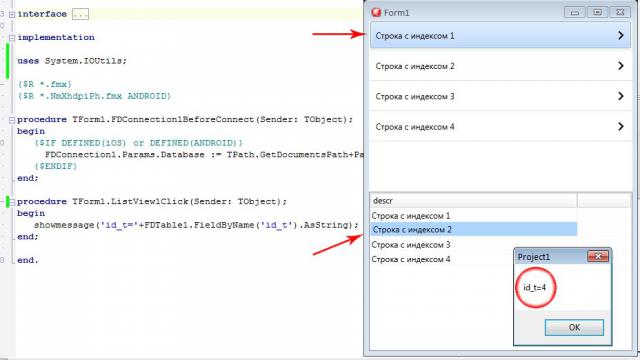Click the final 'end.' line
The width and height of the screenshot is (640, 360).
(27, 260)
